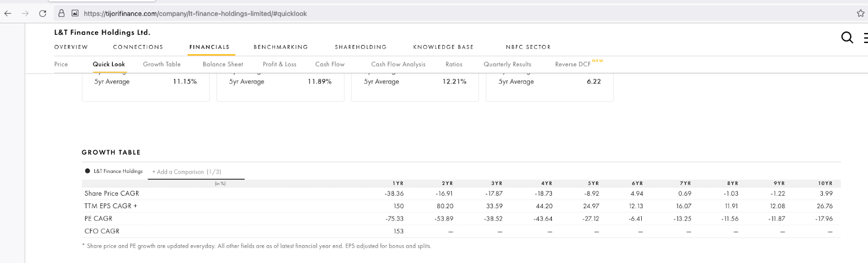Open the Cash Flow sub-tab

pos(330,64)
